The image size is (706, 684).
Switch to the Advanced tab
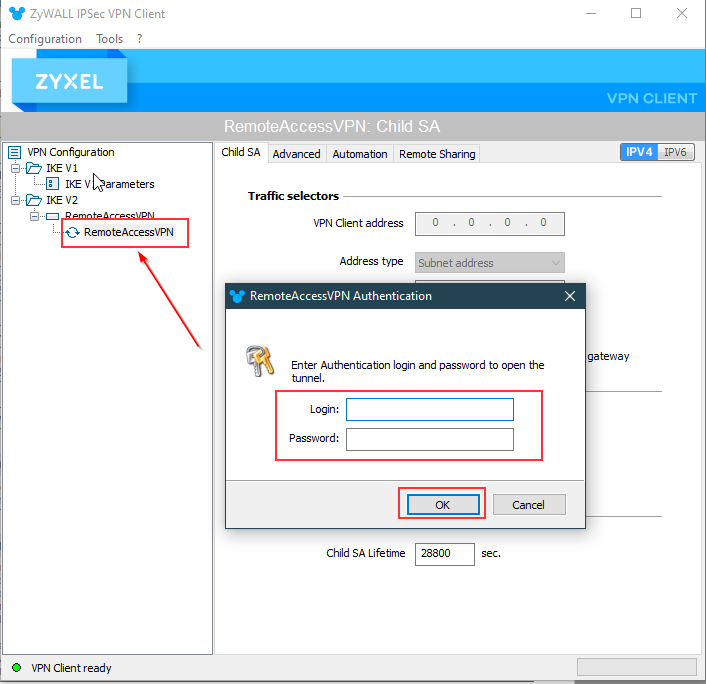click(296, 154)
